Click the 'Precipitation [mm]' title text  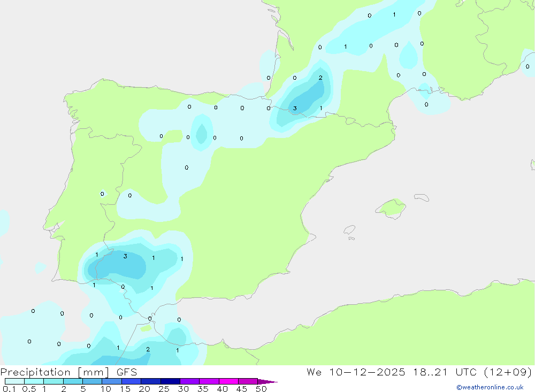pyautogui.click(x=55, y=372)
